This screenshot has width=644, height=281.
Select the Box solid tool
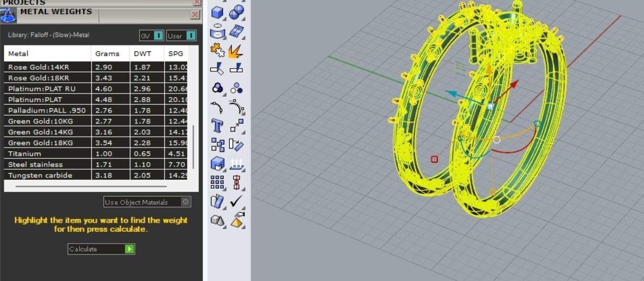pyautogui.click(x=217, y=12)
